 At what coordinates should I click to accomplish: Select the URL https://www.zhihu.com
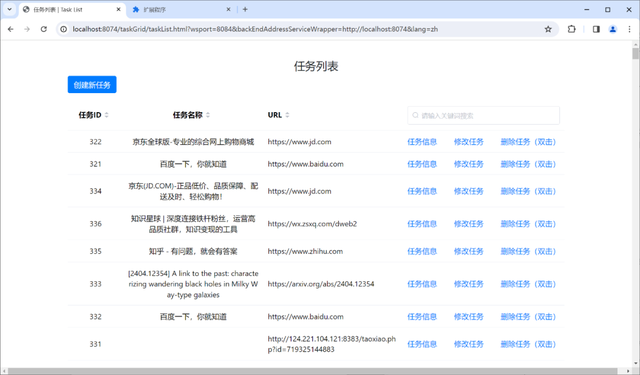[305, 251]
